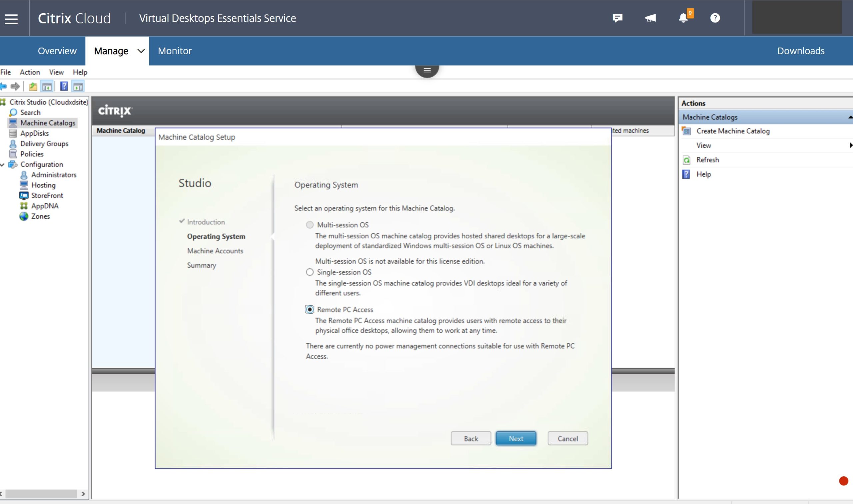
Task: Click the Machine Catalogs tree icon
Action: tap(13, 123)
